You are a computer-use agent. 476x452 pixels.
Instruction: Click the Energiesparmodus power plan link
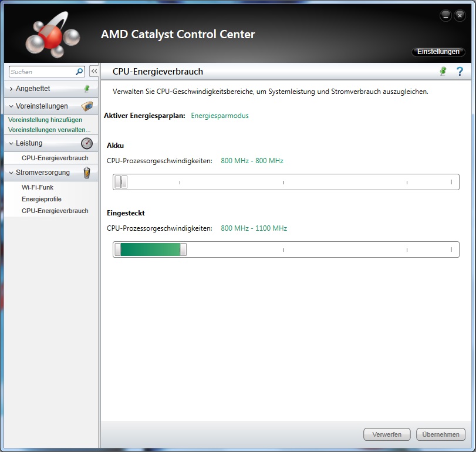pyautogui.click(x=220, y=116)
